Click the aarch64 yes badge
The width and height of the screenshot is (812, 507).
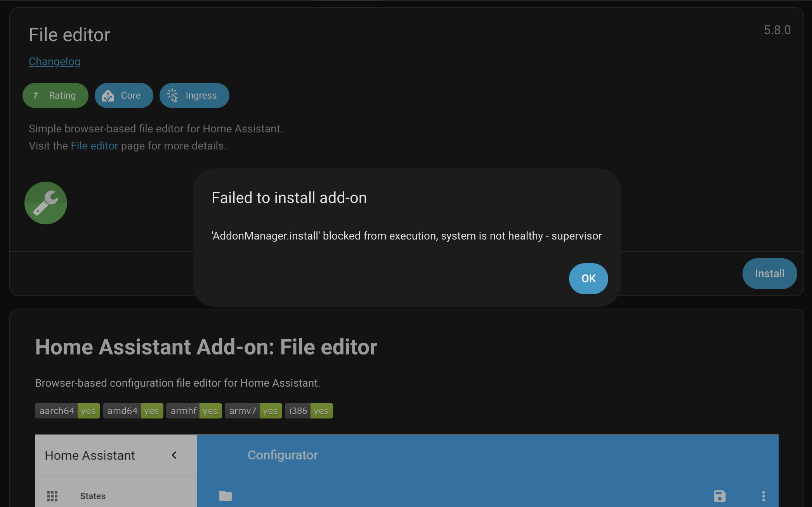(67, 411)
